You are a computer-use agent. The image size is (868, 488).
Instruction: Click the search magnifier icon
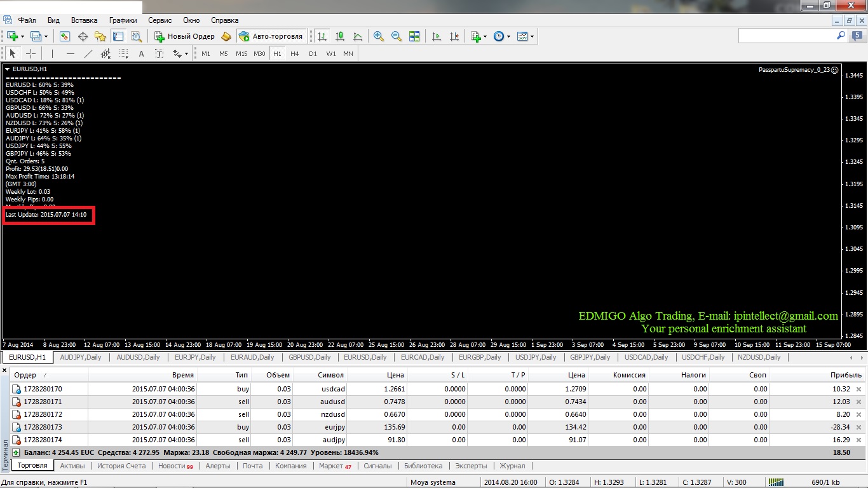[841, 36]
